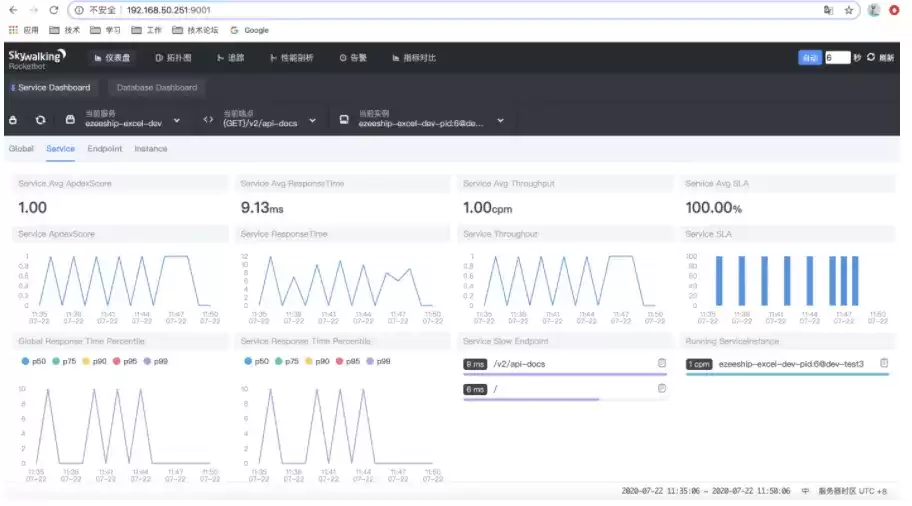Open the browser profile avatar
Viewport: 912px width, 506px height.
pyautogui.click(x=874, y=10)
